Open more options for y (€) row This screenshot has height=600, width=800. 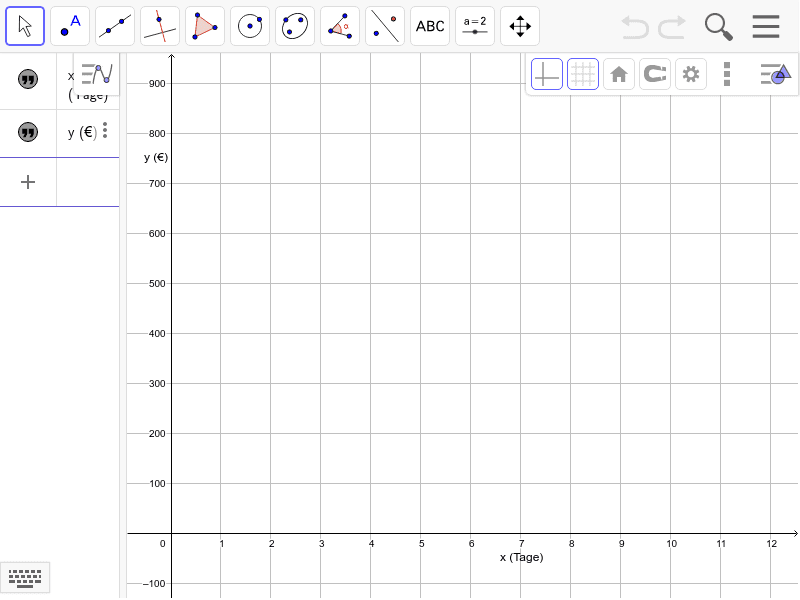pyautogui.click(x=105, y=131)
